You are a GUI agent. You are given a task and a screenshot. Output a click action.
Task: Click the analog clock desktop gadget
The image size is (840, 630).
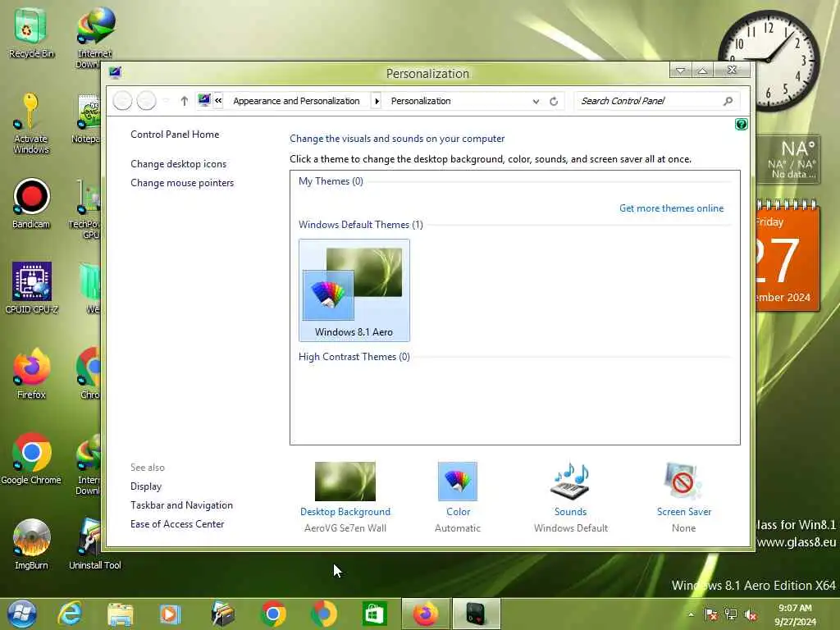pyautogui.click(x=768, y=59)
